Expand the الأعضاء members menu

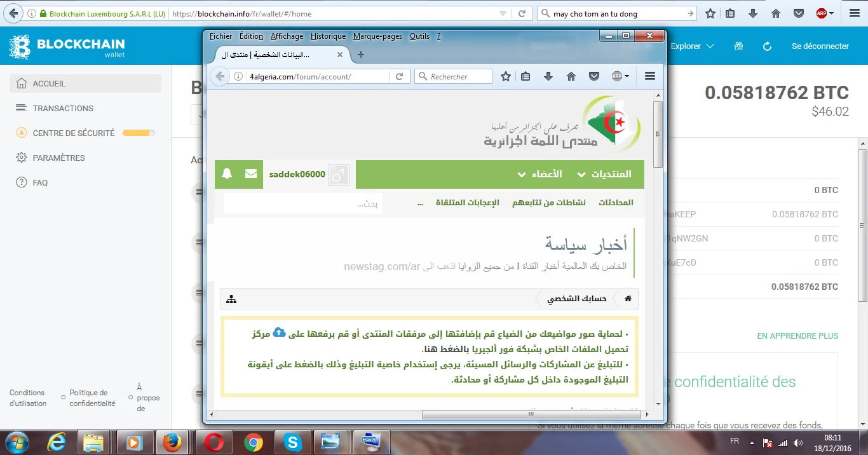[540, 174]
